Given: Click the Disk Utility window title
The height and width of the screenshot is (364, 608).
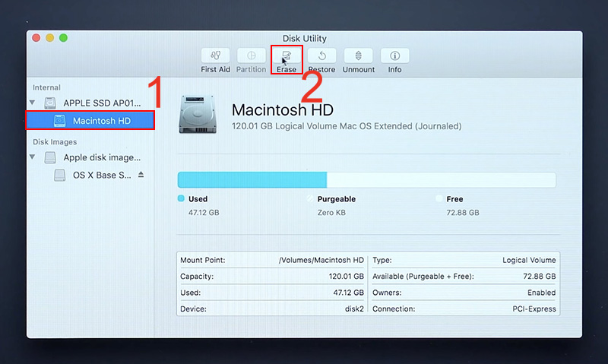Looking at the screenshot, I should click(x=305, y=39).
